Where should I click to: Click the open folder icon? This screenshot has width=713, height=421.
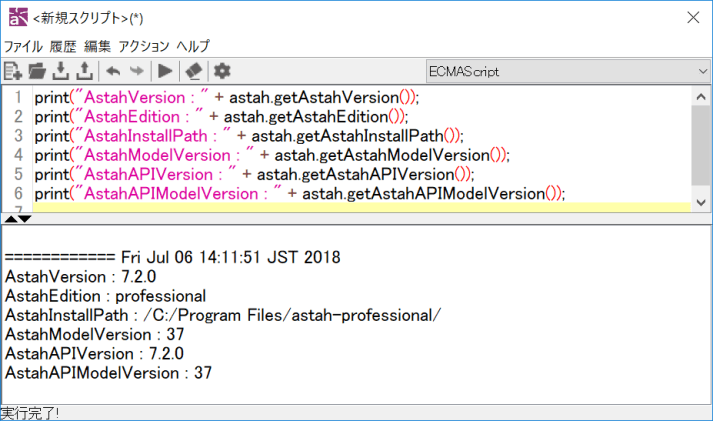pyautogui.click(x=37, y=71)
